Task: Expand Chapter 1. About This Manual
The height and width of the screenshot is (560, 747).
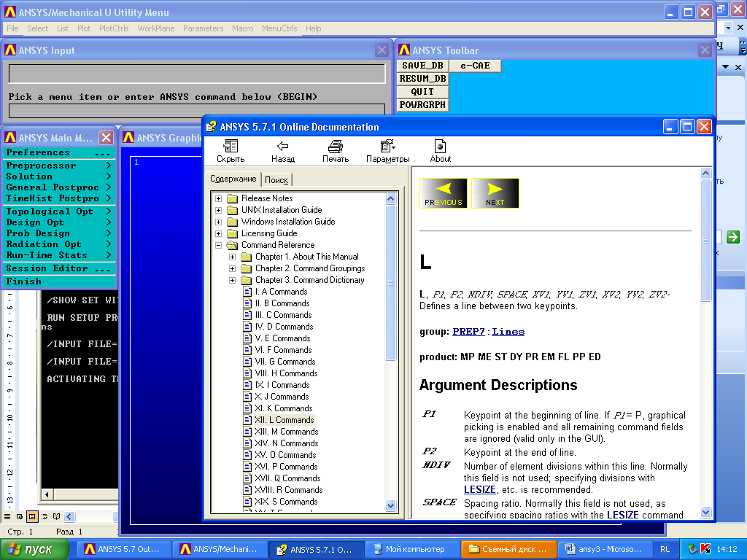Action: [233, 257]
